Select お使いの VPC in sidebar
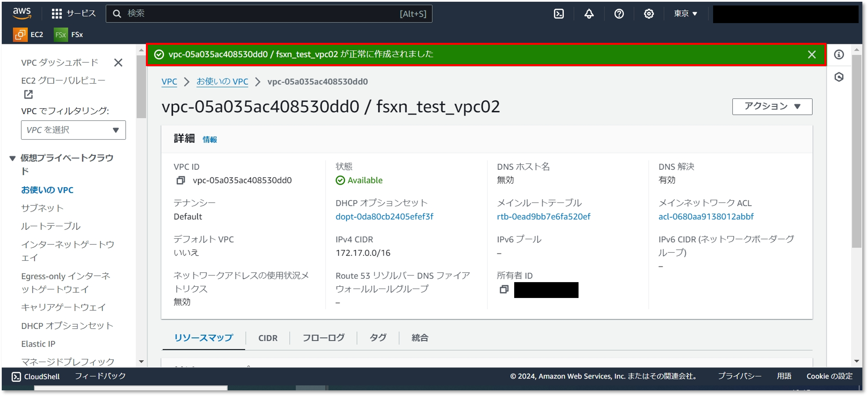Image resolution: width=868 pixels, height=396 pixels. [47, 190]
